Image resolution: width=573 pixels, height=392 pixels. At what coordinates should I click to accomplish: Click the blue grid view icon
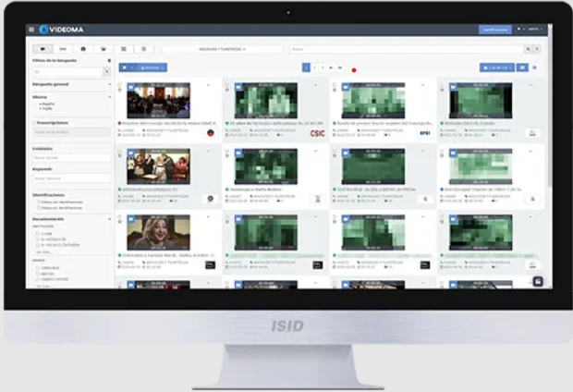point(521,67)
